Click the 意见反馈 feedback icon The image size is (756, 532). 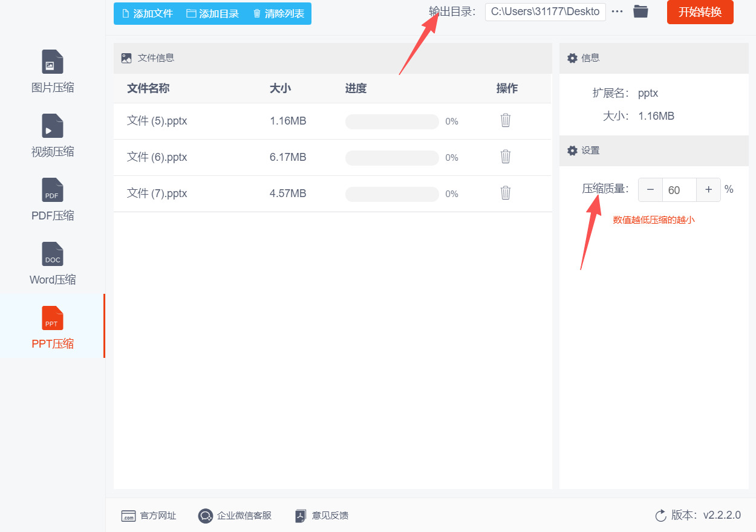click(x=301, y=516)
